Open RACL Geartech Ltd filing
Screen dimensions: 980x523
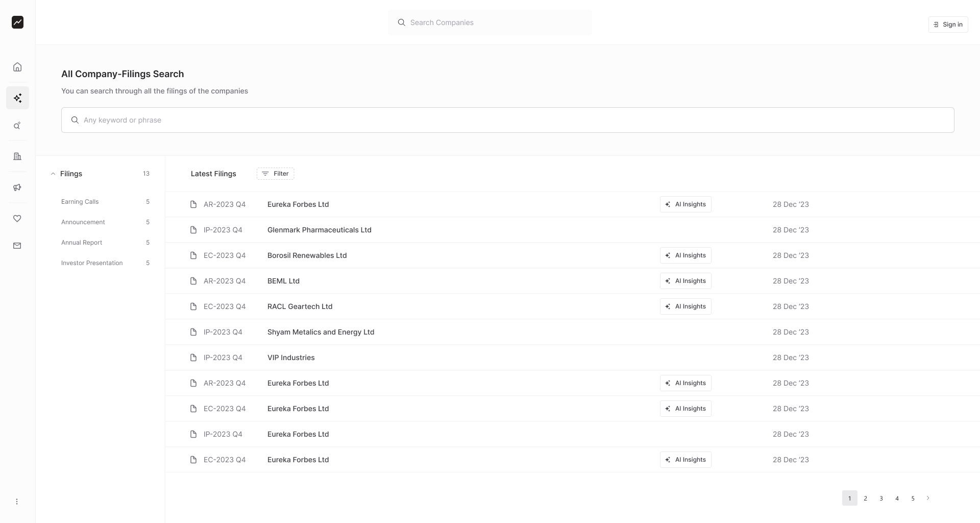(x=300, y=306)
